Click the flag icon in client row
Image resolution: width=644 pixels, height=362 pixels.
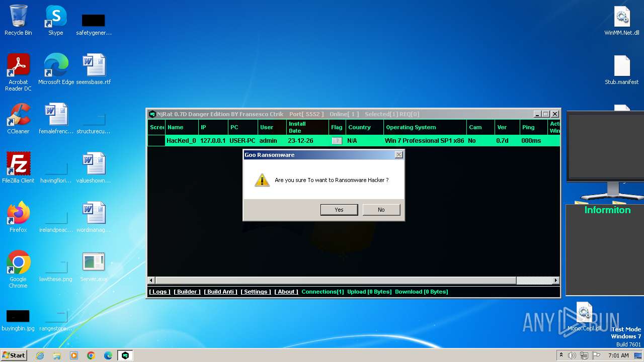337,141
